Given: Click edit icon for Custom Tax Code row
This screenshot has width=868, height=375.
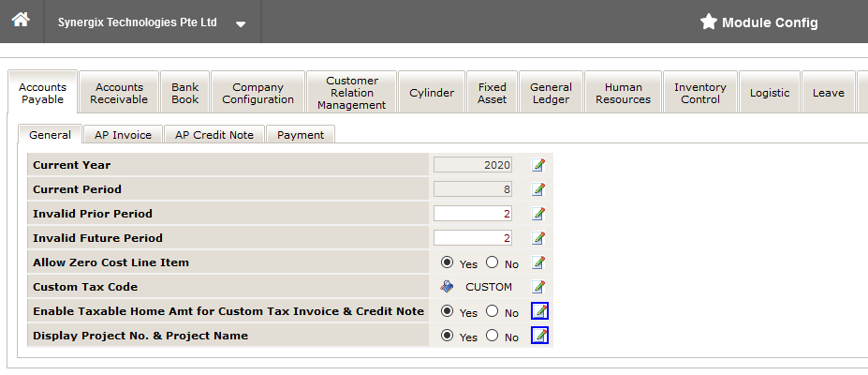Looking at the screenshot, I should click(x=538, y=286).
